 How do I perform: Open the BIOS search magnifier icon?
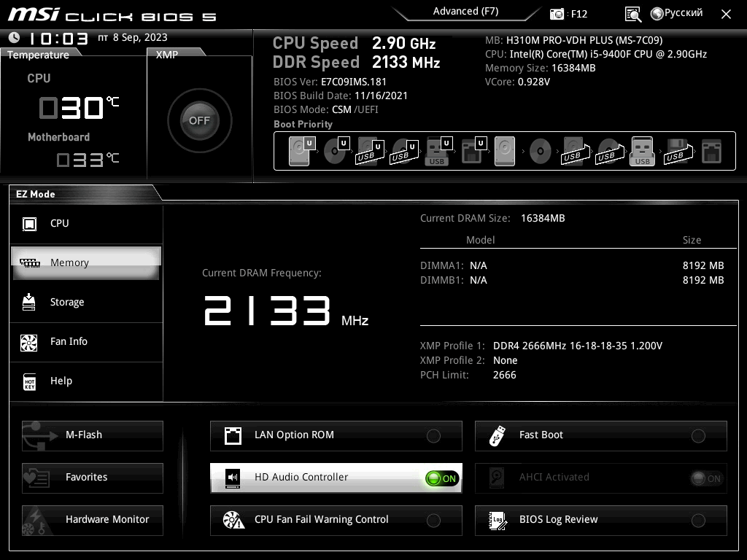click(x=632, y=15)
